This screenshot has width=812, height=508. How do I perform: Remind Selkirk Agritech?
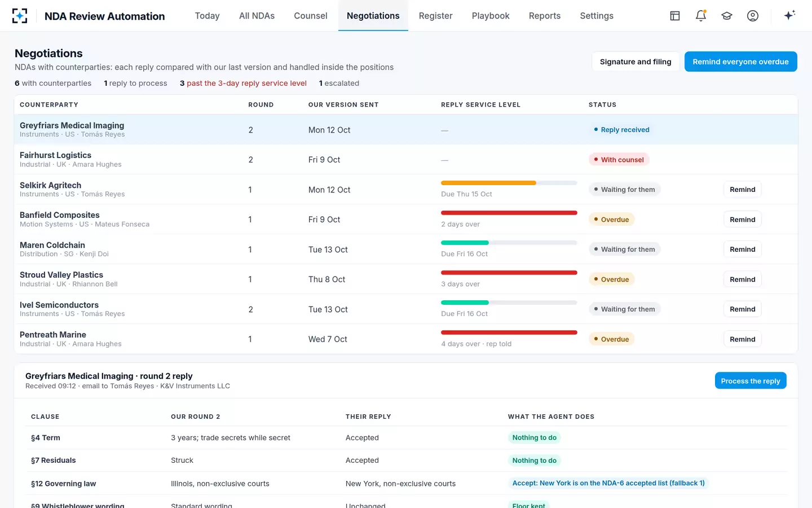point(743,190)
